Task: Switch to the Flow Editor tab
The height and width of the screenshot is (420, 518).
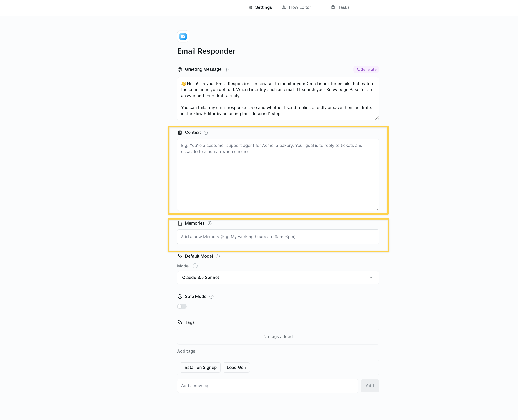Action: click(296, 7)
